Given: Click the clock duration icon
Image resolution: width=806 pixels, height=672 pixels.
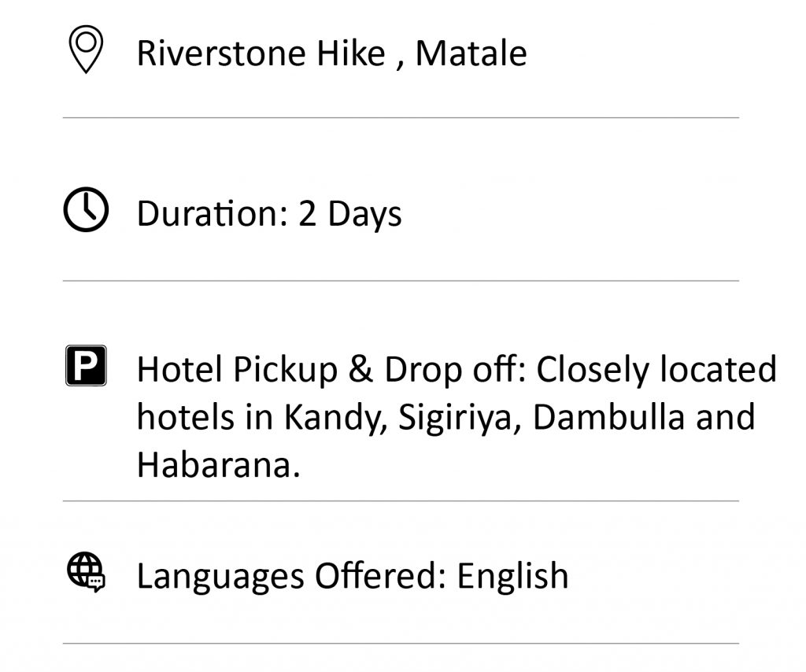Looking at the screenshot, I should coord(86,209).
